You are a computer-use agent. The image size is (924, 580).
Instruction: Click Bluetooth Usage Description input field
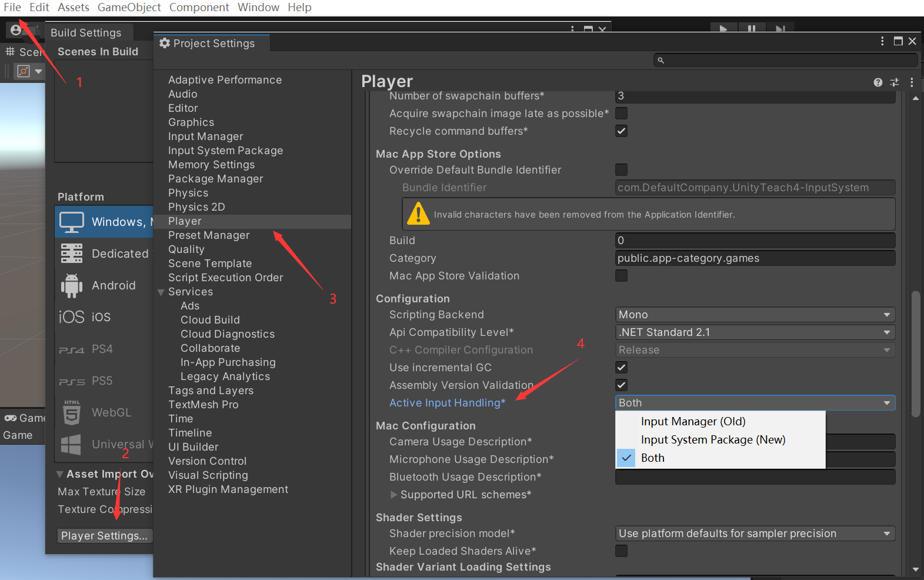click(x=755, y=477)
